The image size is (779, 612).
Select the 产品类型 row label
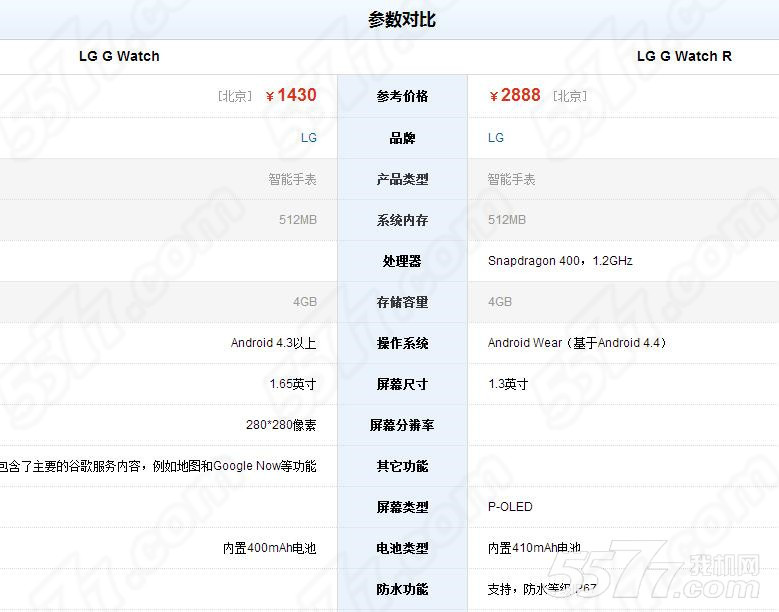coord(402,179)
